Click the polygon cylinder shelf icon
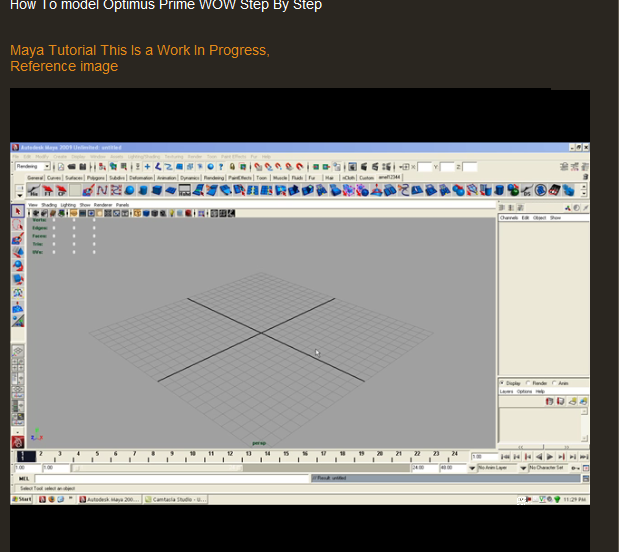The height and width of the screenshot is (552, 619). tap(143, 190)
